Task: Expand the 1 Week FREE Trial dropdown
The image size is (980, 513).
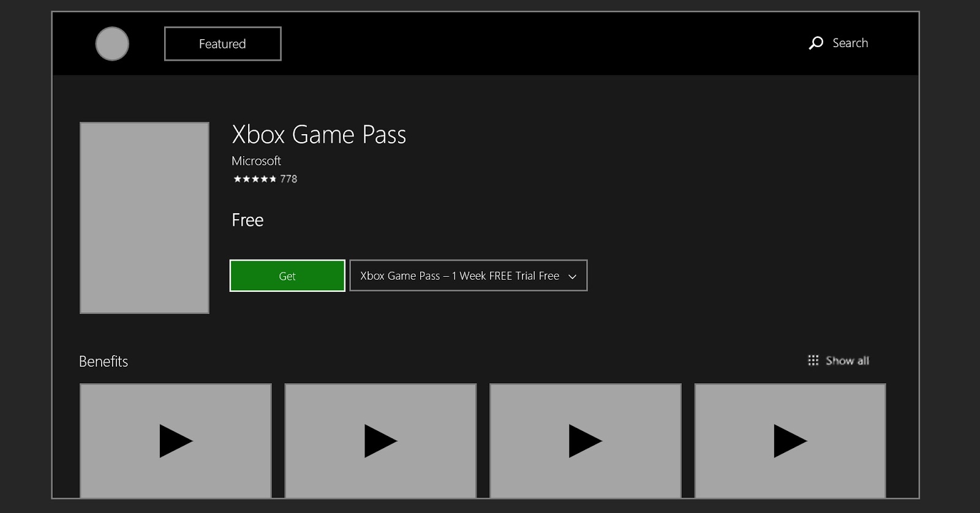Action: (x=468, y=275)
